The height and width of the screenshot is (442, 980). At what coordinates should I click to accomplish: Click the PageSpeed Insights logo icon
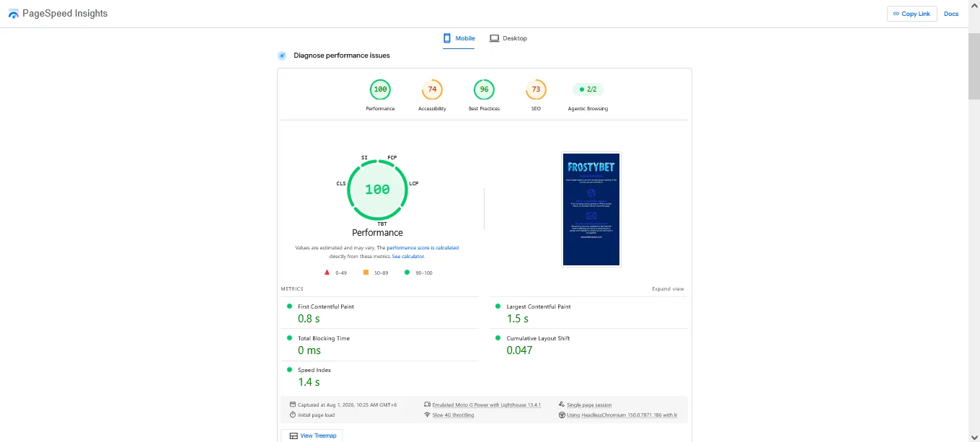pos(14,14)
